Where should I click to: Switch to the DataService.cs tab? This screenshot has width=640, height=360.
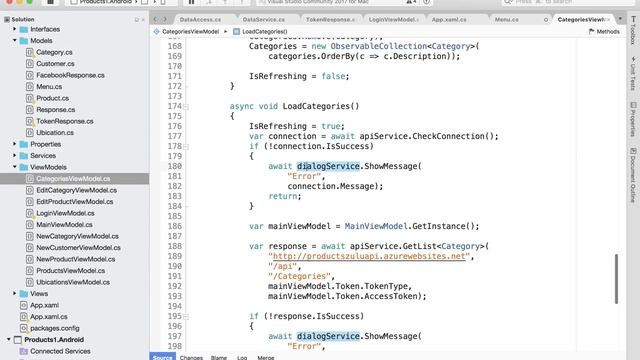pos(264,20)
